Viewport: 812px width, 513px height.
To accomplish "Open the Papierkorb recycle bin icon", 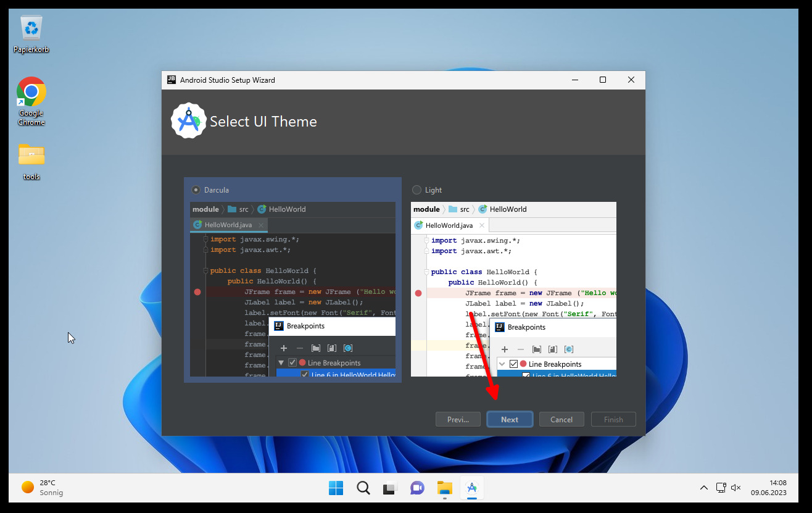I will click(31, 34).
